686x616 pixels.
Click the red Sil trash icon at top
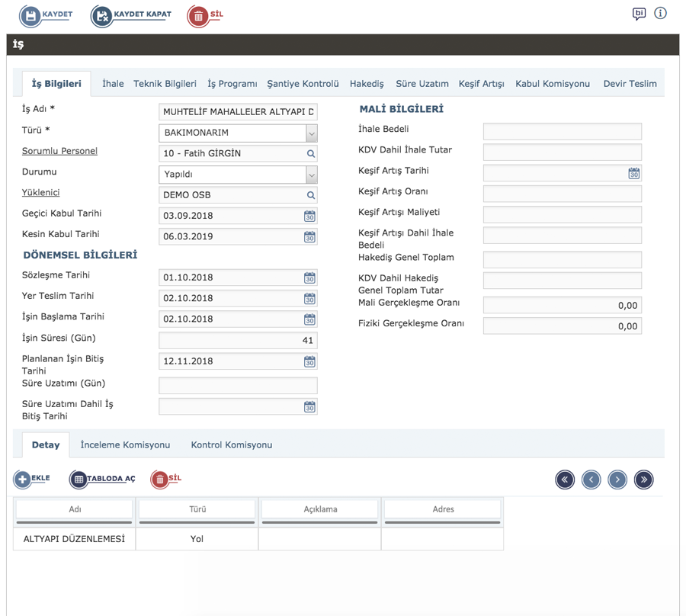[198, 16]
